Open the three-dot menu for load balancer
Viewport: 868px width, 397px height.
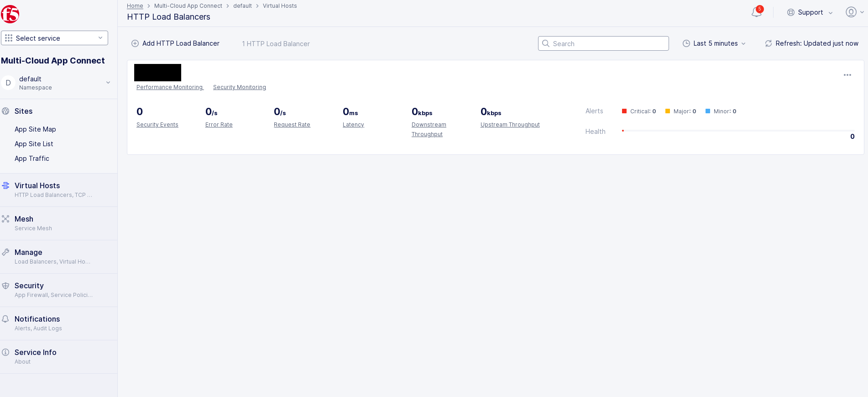coord(847,75)
